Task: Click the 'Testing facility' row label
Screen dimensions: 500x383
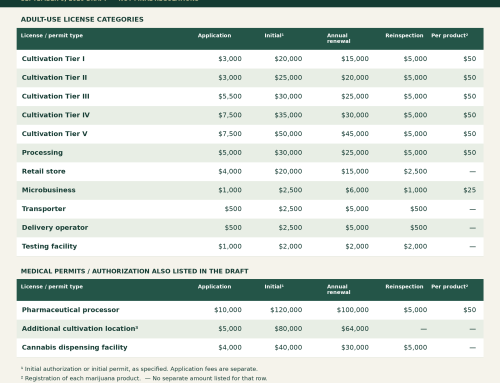Action: click(49, 246)
